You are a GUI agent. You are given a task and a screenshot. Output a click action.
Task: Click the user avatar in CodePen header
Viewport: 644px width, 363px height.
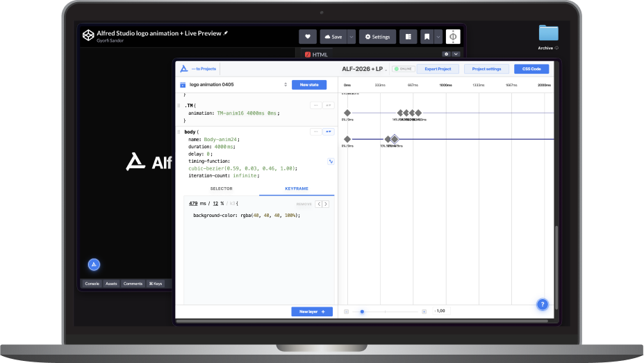click(453, 37)
